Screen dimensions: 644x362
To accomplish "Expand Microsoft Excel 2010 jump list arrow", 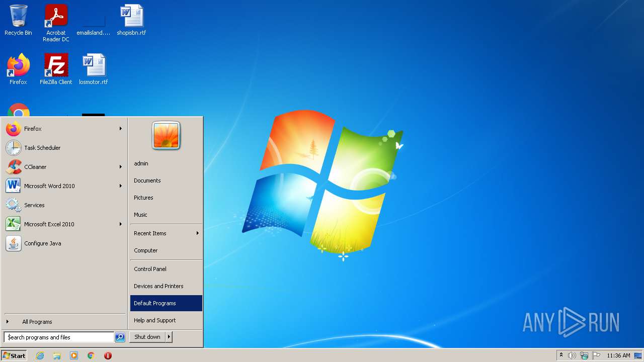I will click(x=121, y=224).
